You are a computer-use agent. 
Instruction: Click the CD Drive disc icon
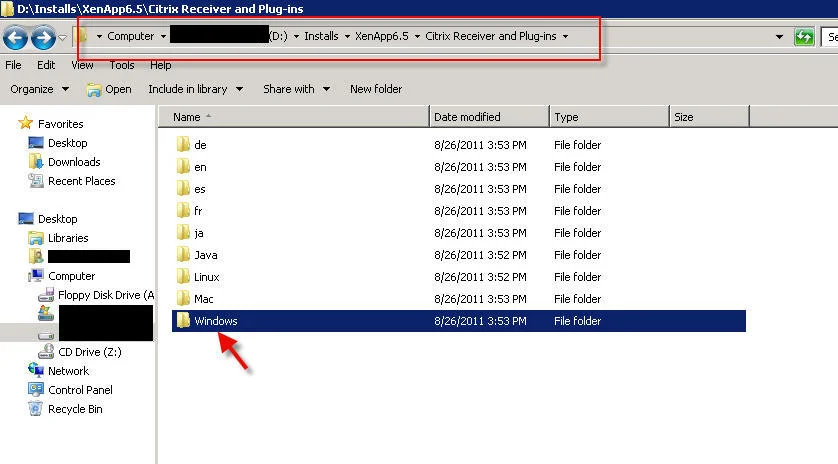[x=46, y=351]
